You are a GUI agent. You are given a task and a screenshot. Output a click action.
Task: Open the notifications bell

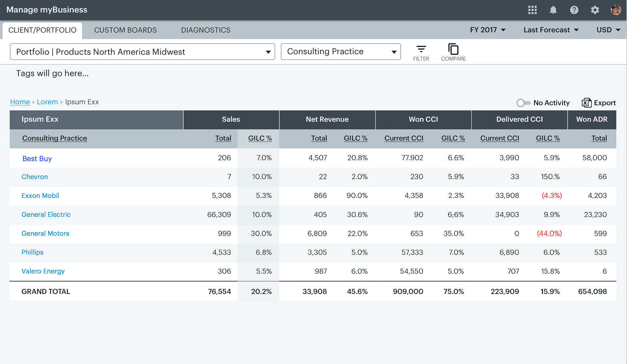coord(553,10)
